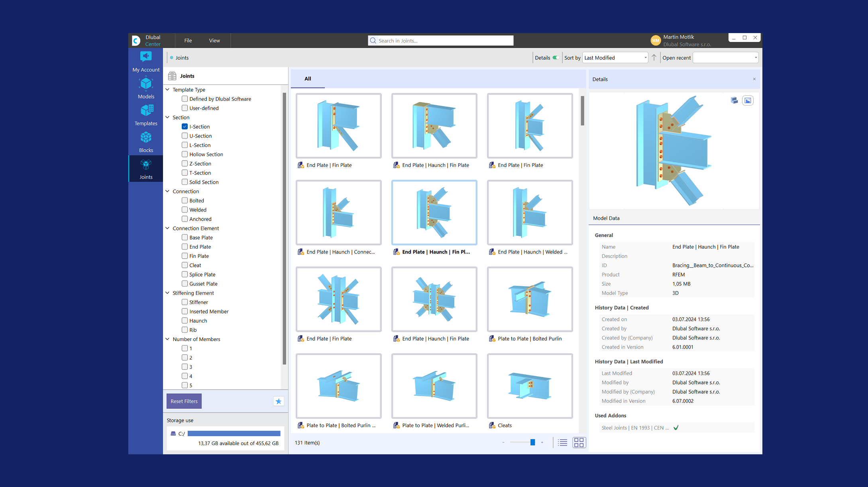The width and height of the screenshot is (868, 487).
Task: Click the Open recent dropdown button
Action: (754, 58)
